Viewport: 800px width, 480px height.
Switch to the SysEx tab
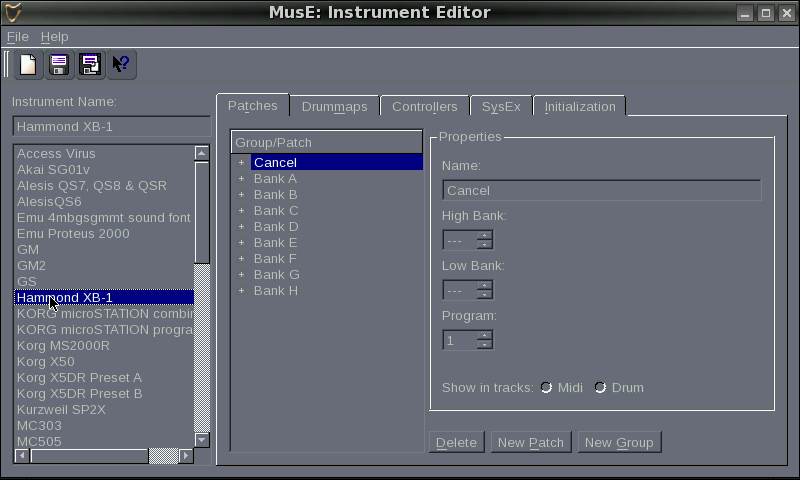[x=501, y=107]
